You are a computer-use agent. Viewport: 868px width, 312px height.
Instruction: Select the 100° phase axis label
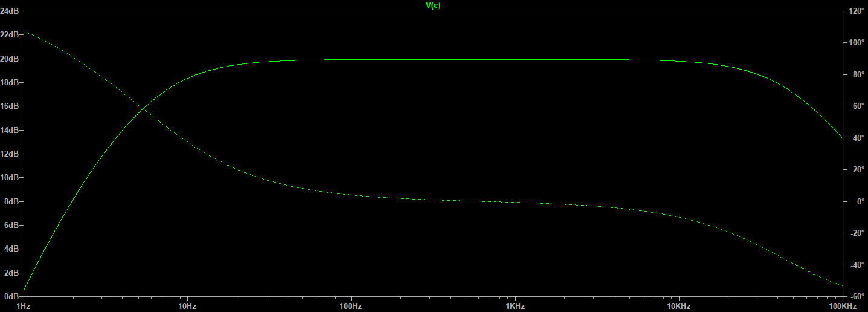pyautogui.click(x=857, y=43)
